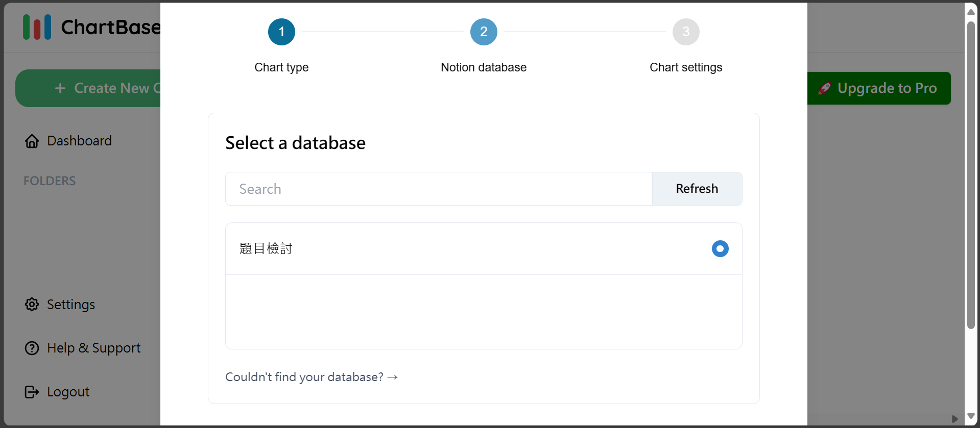Click the Upgrade to Pro button
Viewport: 980px width, 428px height.
point(879,88)
